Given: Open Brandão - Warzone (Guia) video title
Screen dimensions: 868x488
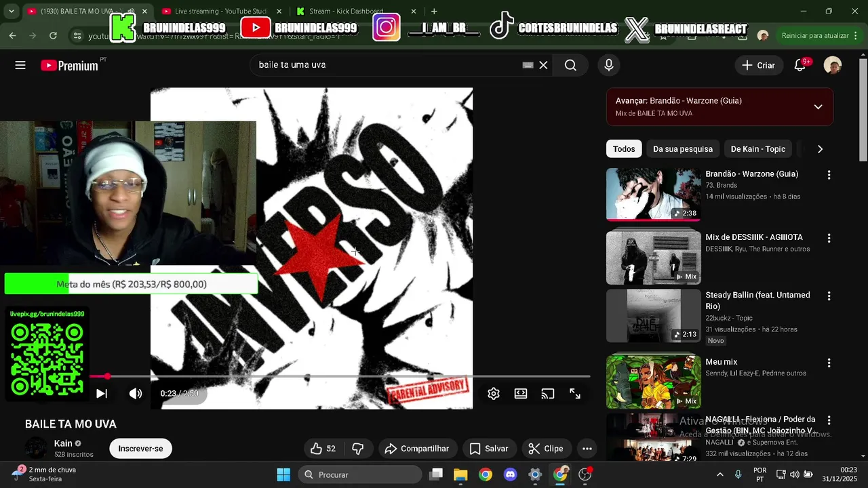Looking at the screenshot, I should click(x=751, y=174).
